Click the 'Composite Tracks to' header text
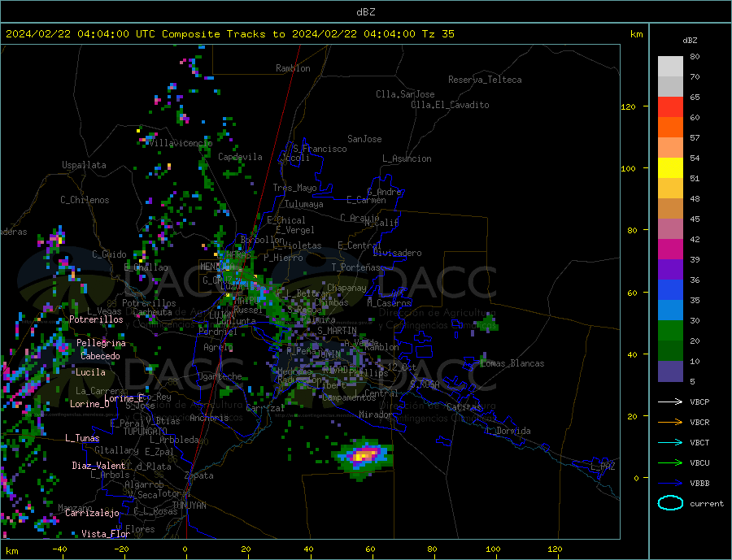The width and height of the screenshot is (732, 560). click(x=223, y=34)
